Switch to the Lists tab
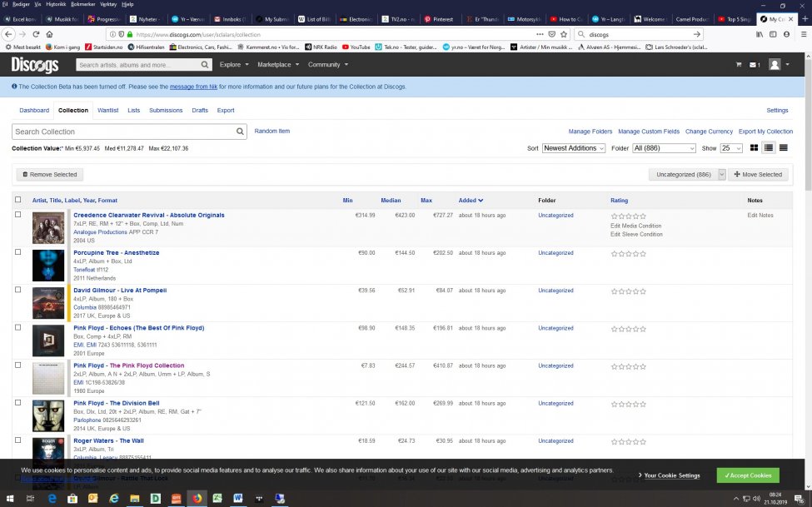Viewport: 812px width, 507px height. tap(133, 110)
